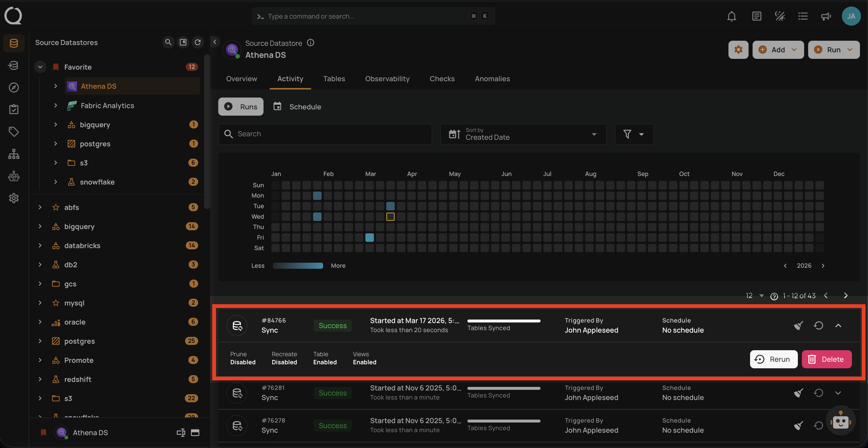Viewport: 868px width, 448px height.
Task: Click the refresh datastores list icon
Action: coord(198,42)
